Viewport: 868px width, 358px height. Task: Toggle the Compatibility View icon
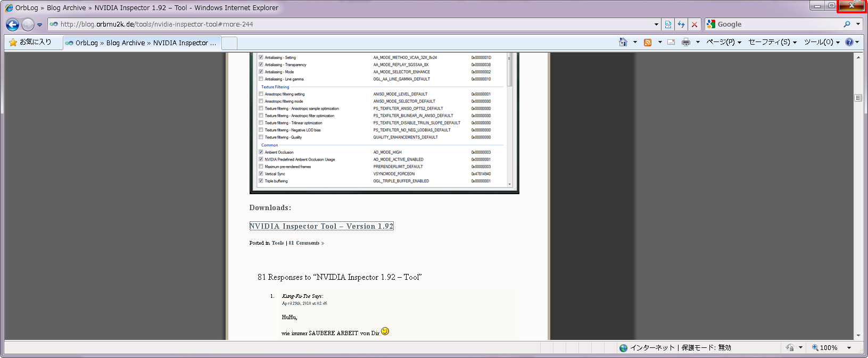[668, 24]
